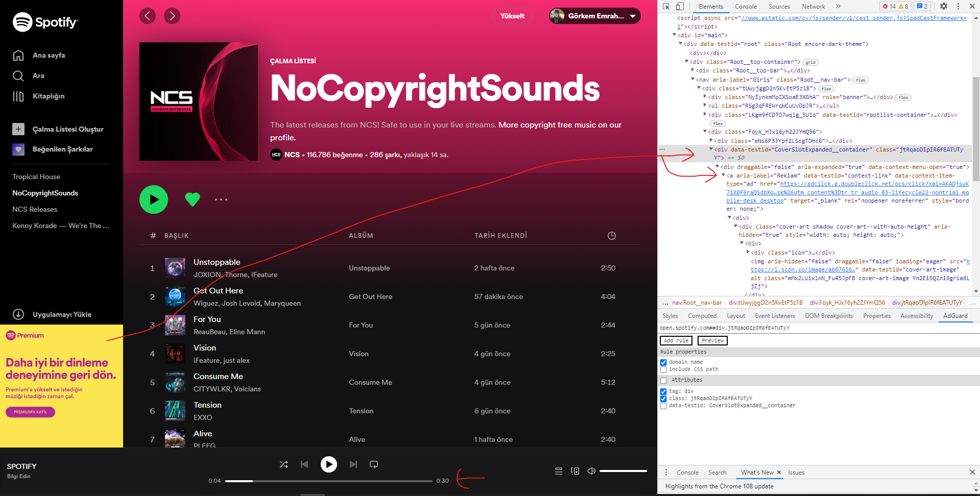Viewport: 980px width, 496px height.
Task: Click the Yükselt upgrade button
Action: click(512, 16)
